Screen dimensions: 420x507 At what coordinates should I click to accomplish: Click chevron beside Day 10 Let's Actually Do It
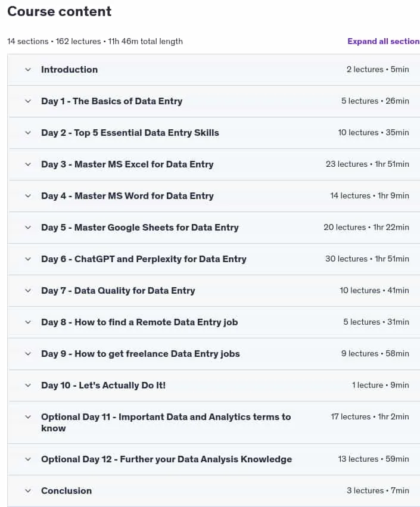coord(28,385)
